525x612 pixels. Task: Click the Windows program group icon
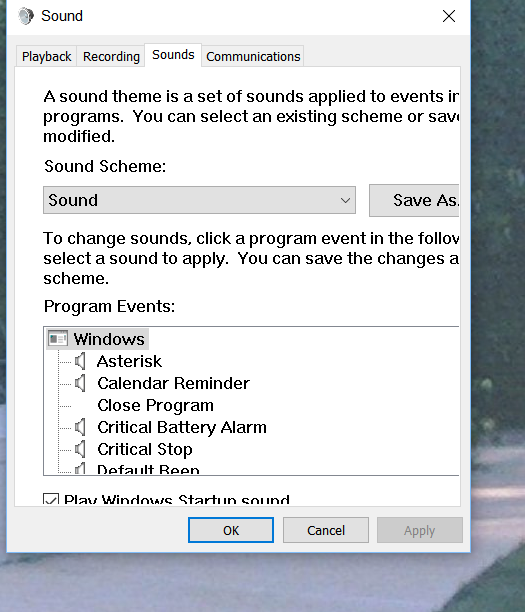[58, 339]
